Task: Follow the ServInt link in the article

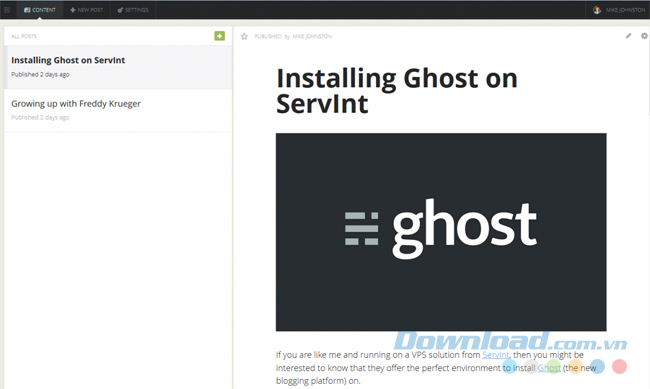Action: click(495, 355)
